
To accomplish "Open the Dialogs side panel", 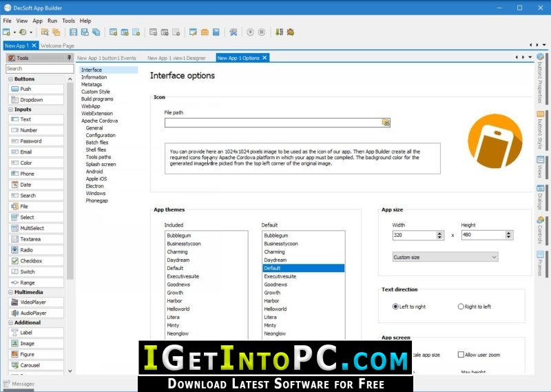I will click(x=540, y=197).
